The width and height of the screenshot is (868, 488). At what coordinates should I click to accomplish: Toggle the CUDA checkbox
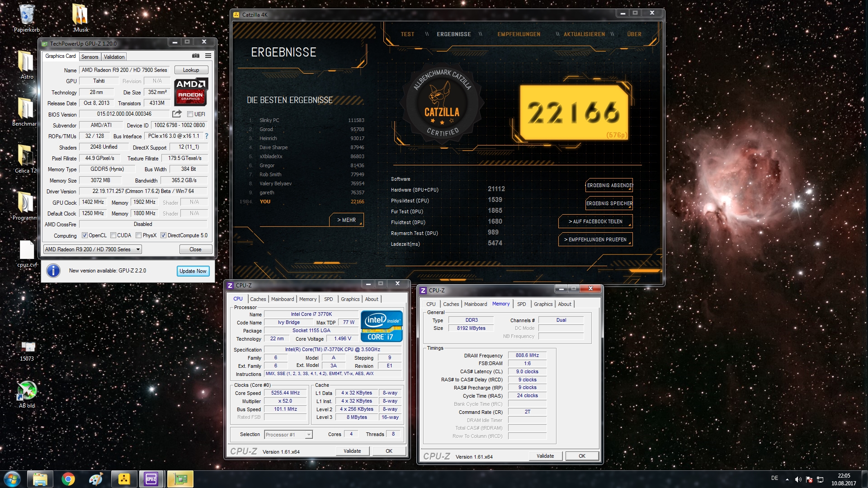(x=113, y=235)
